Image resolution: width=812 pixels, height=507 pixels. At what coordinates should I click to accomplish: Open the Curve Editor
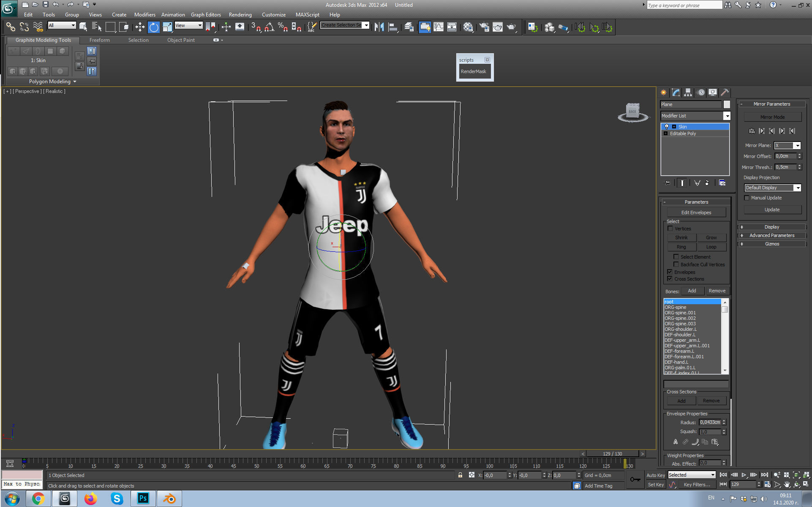439,27
